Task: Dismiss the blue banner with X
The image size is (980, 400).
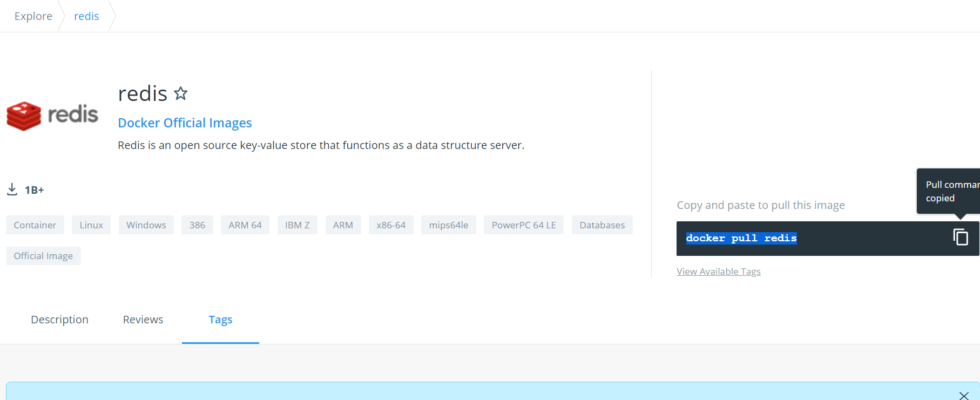Action: click(x=964, y=396)
